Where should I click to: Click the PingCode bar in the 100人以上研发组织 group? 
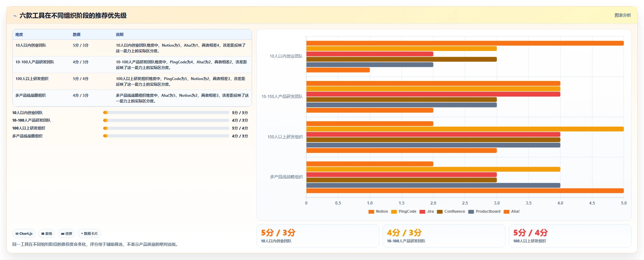tap(465, 129)
